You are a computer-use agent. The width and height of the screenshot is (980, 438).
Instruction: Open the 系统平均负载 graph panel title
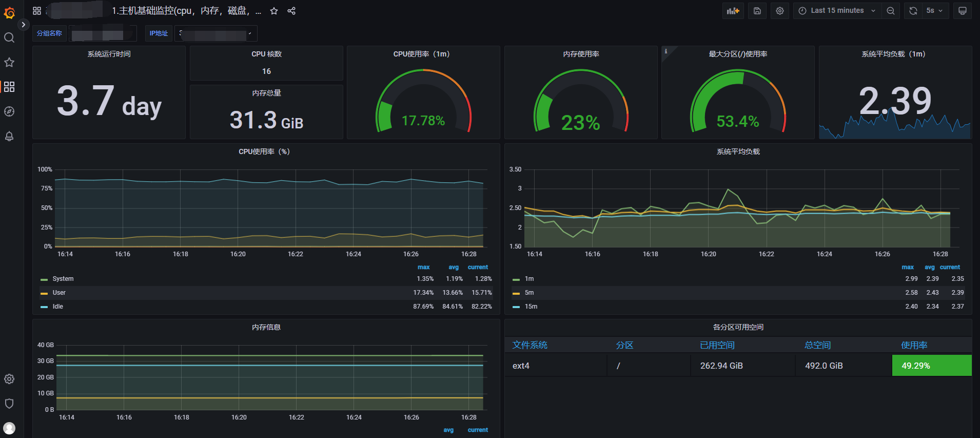click(738, 151)
